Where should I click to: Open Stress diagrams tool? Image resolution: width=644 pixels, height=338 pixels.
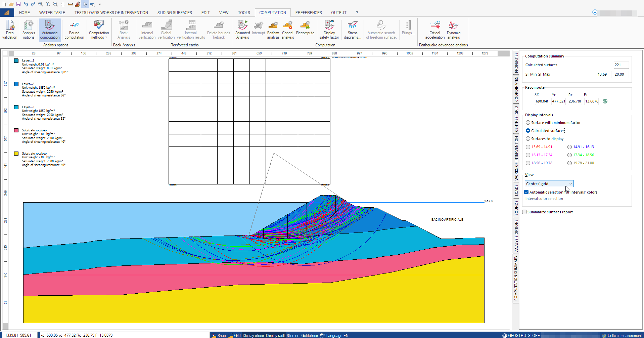tap(352, 30)
